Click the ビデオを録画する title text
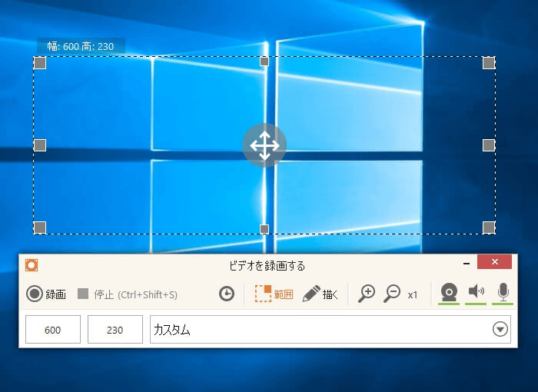Viewport: 538px width, 392px height. (x=267, y=266)
